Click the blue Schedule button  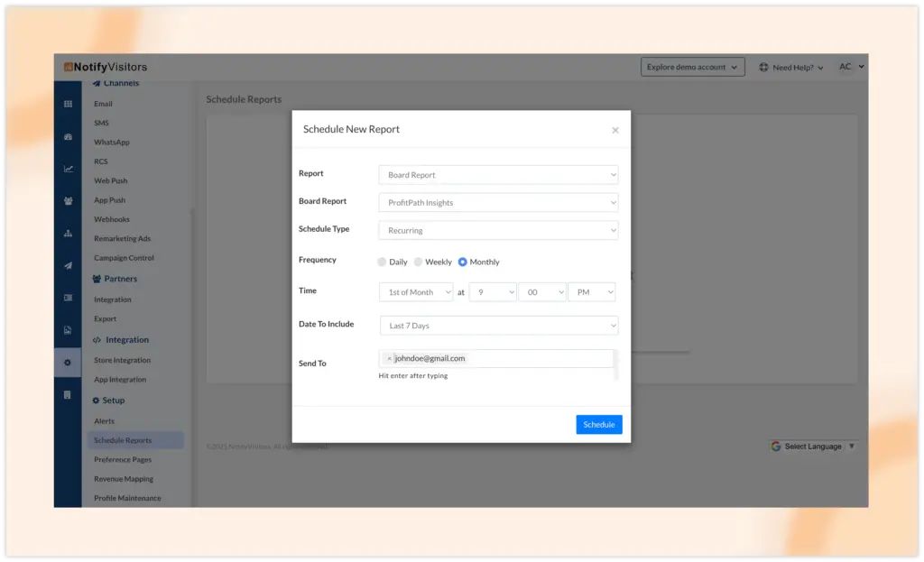pyautogui.click(x=598, y=425)
